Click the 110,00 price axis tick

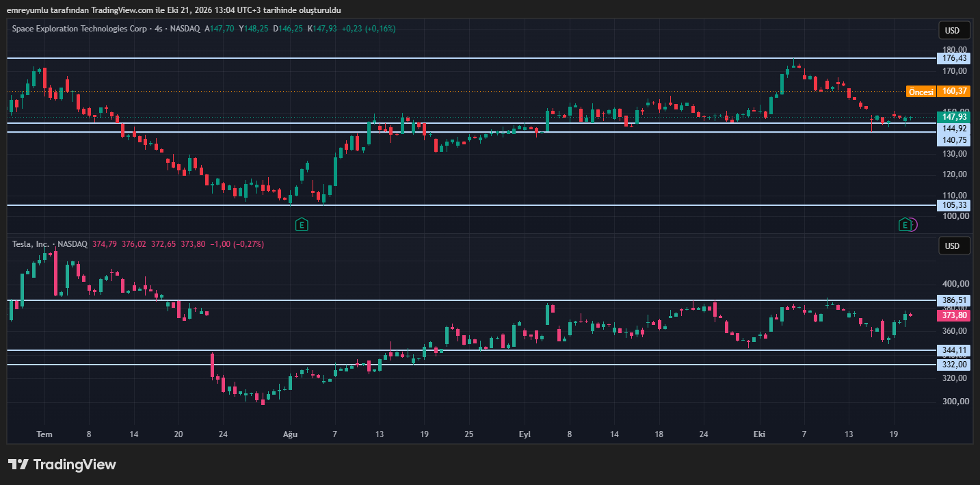pos(954,196)
